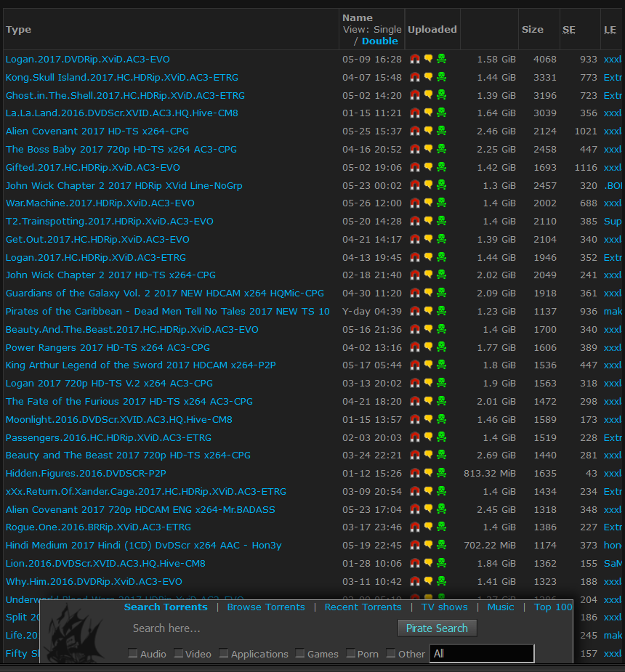625x672 pixels.
Task: Open the Top 100 list
Action: (553, 607)
